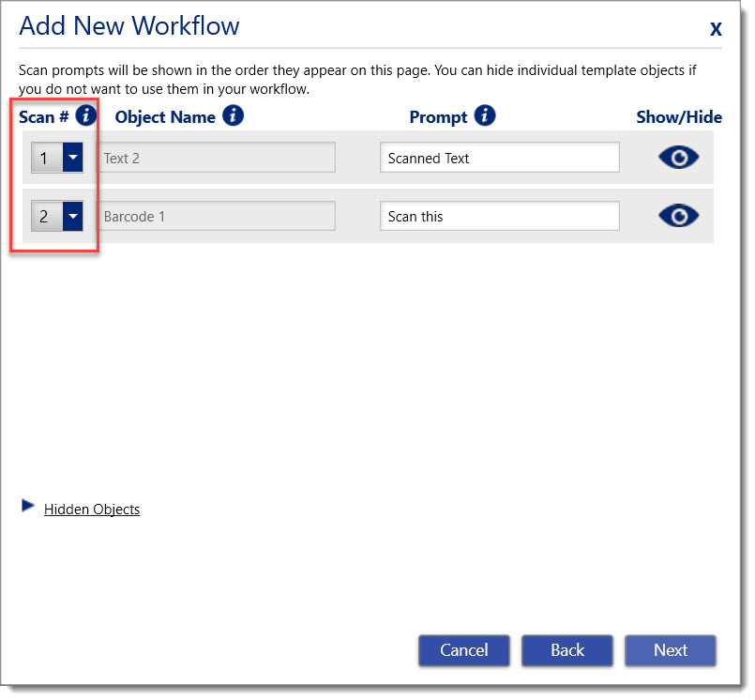Open the Prompt column help icon
The image size is (755, 700).
tap(486, 116)
